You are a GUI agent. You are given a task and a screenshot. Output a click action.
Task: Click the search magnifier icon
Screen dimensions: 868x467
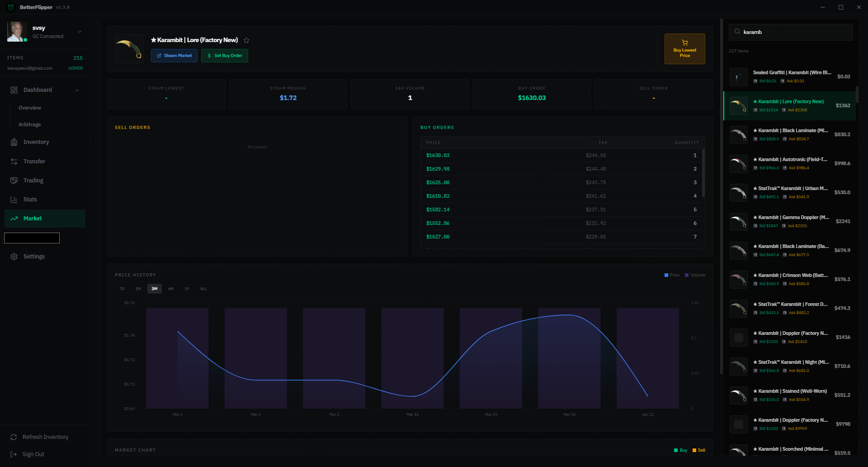click(736, 32)
